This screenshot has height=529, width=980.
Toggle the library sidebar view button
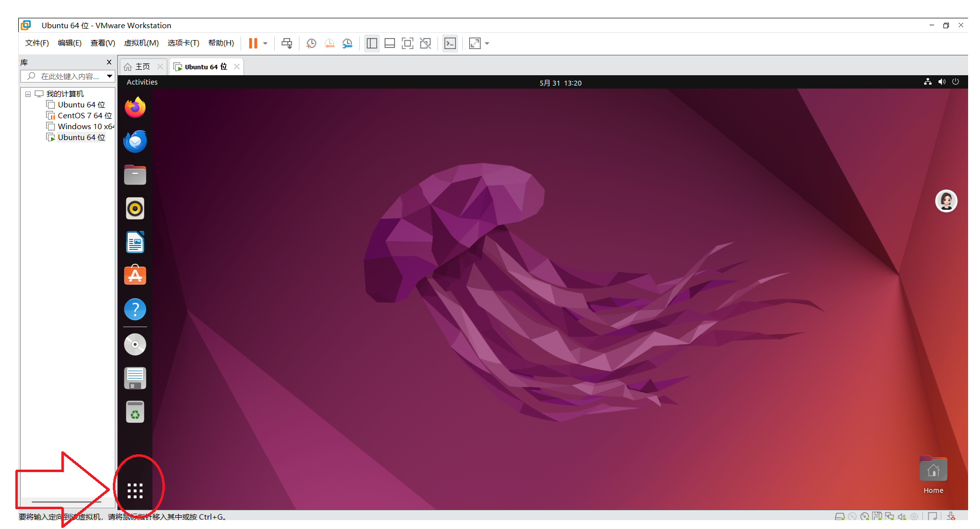pyautogui.click(x=372, y=44)
